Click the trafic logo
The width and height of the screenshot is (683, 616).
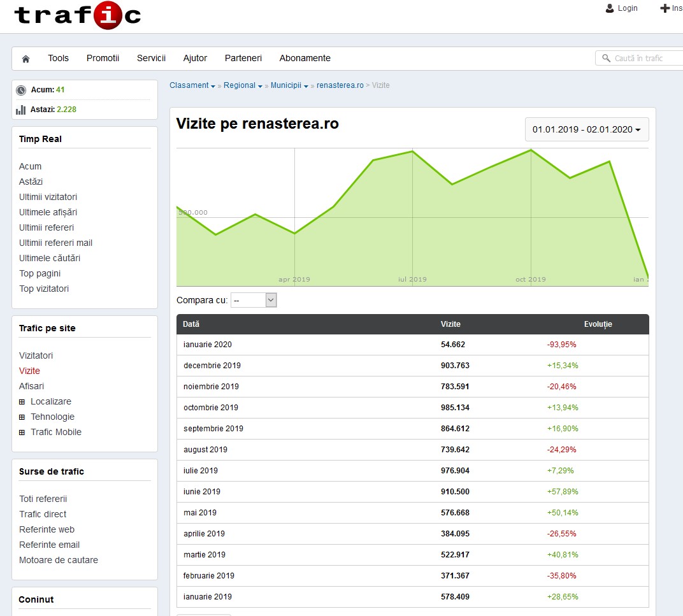[x=77, y=15]
